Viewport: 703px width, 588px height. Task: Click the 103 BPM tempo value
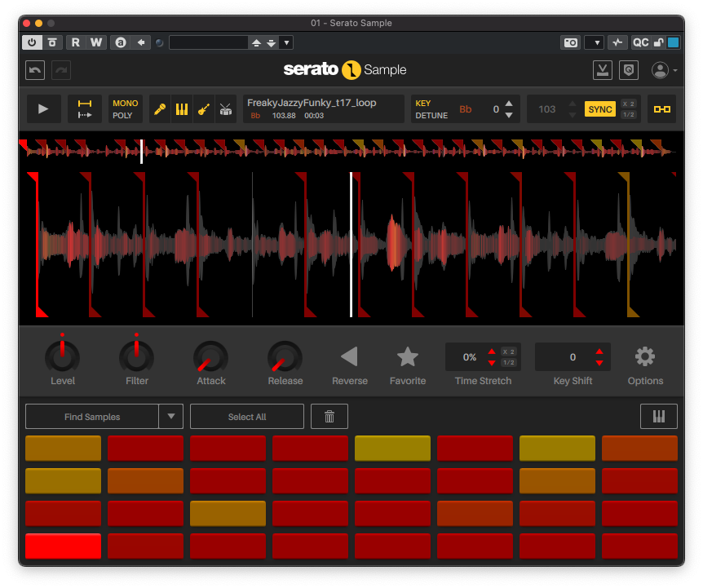click(x=547, y=109)
